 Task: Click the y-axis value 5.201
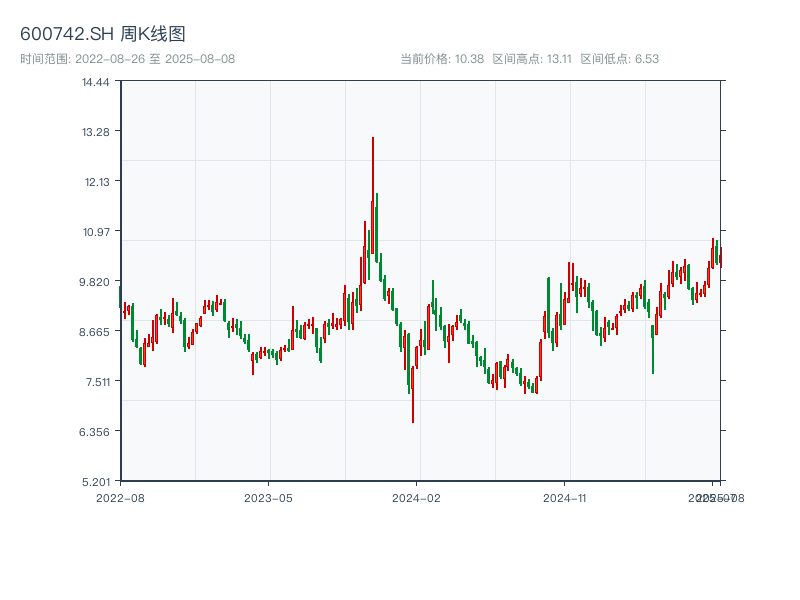coord(96,482)
